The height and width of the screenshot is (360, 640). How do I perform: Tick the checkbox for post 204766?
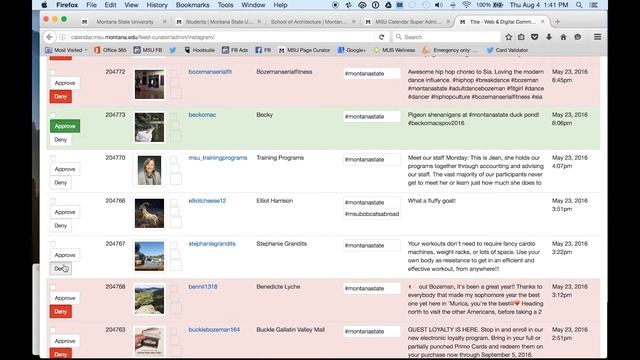53,201
